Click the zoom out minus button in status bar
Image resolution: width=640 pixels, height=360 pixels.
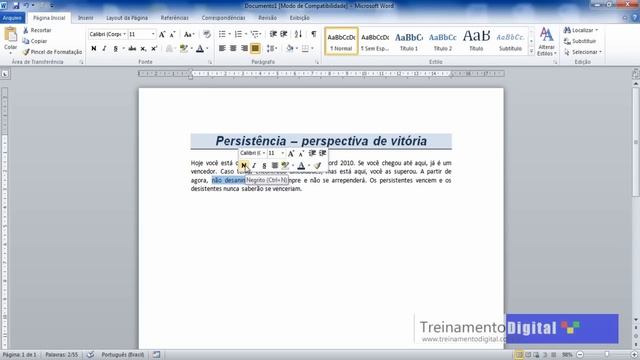coord(580,355)
